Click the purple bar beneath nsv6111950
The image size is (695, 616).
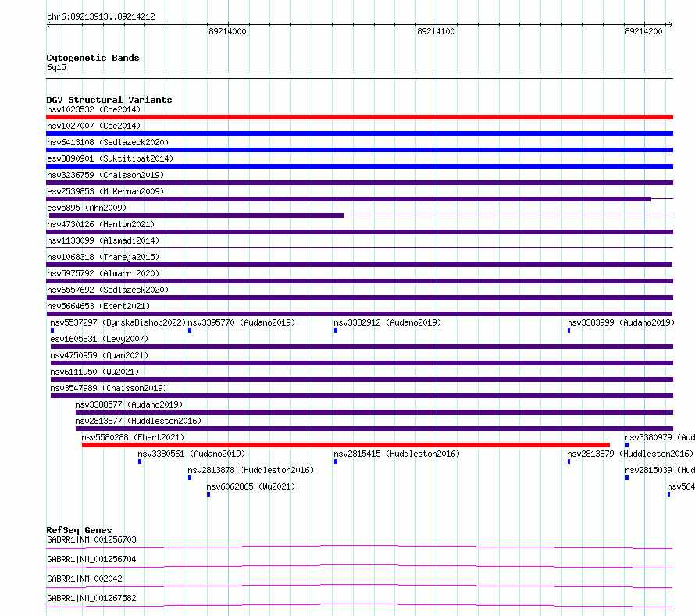pos(362,379)
